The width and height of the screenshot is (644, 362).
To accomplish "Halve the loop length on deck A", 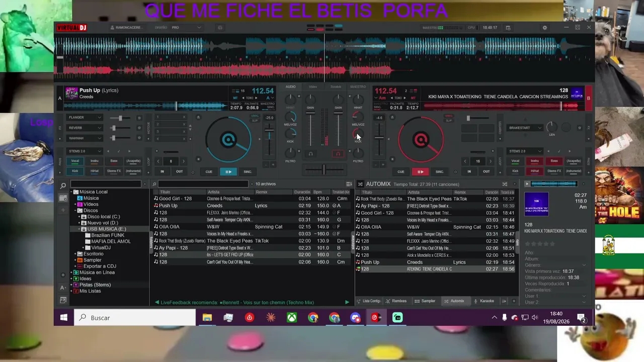I will 158,161.
